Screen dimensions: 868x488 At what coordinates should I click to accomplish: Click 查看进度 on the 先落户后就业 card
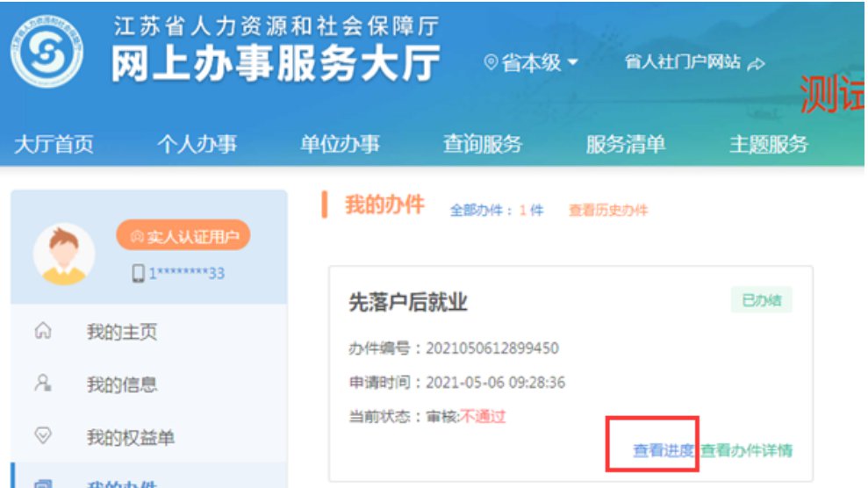click(664, 450)
